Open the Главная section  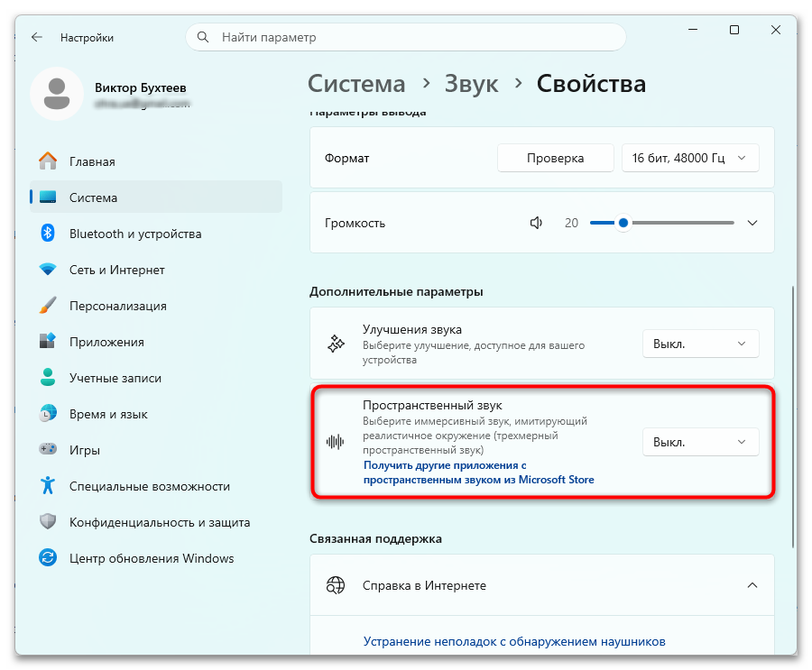click(x=156, y=161)
